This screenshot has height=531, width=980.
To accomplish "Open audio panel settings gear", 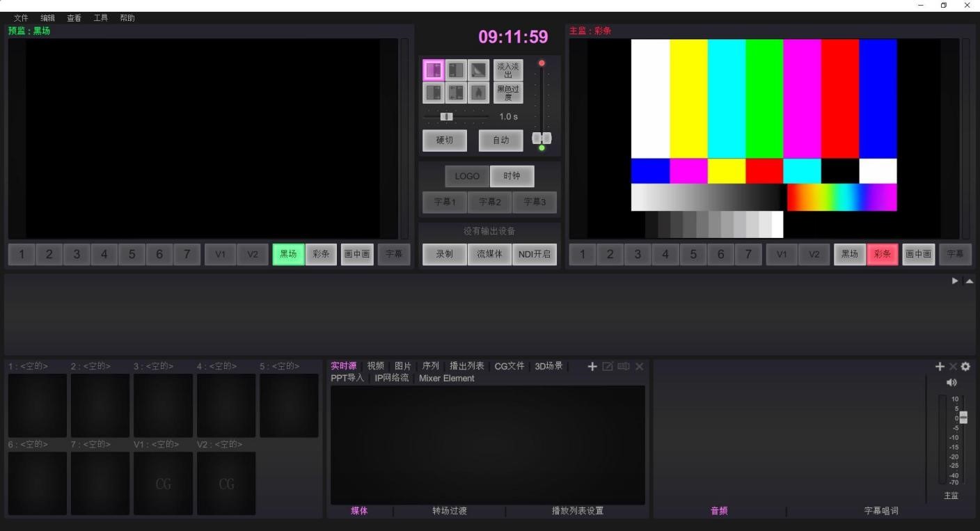I will (x=965, y=366).
